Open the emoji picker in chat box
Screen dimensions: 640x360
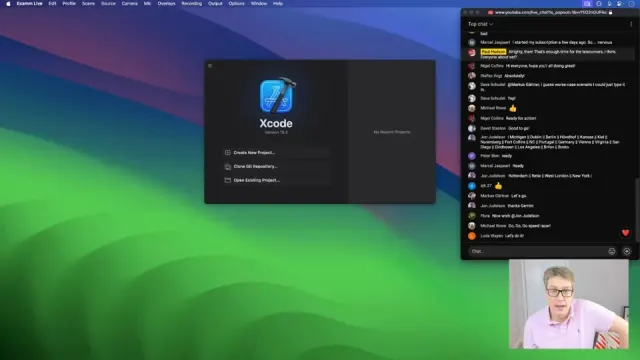611,251
